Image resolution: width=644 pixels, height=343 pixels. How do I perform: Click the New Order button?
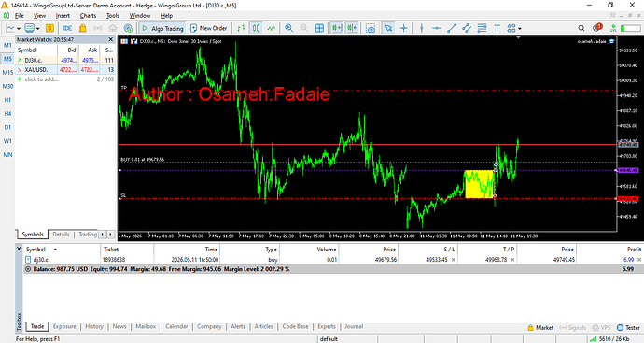point(209,28)
